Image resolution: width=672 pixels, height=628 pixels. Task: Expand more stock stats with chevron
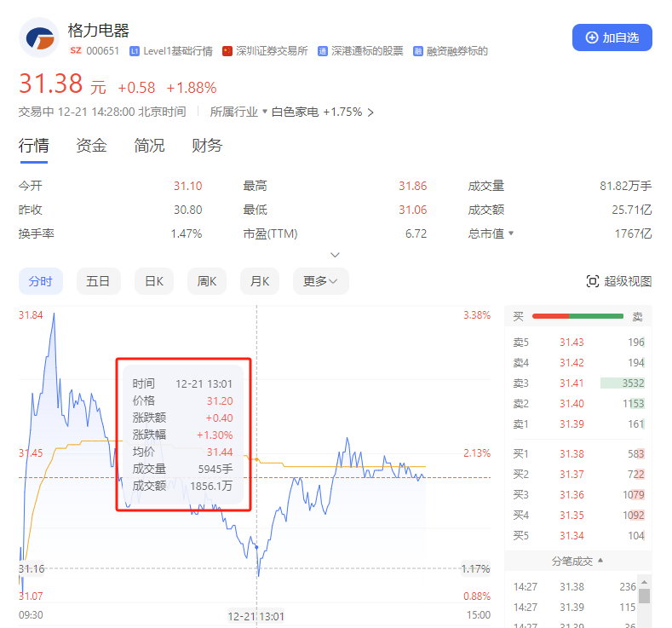[335, 255]
